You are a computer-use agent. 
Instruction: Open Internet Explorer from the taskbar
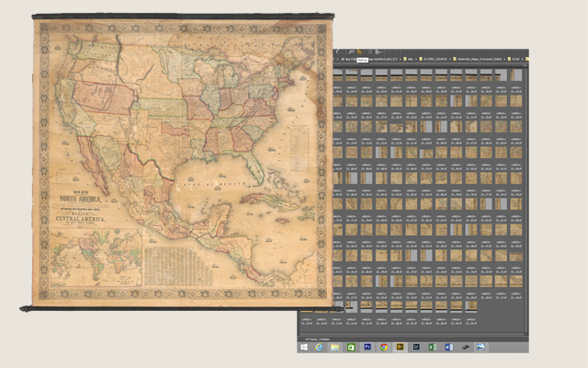(x=319, y=348)
